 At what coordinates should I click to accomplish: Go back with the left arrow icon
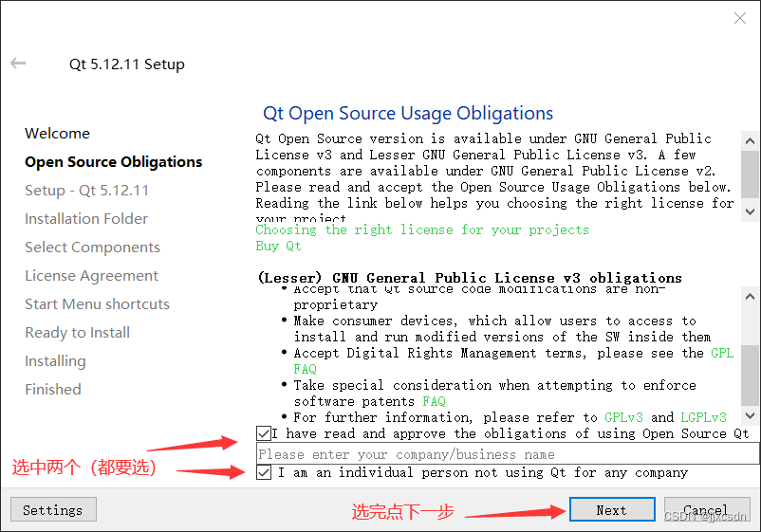[x=18, y=63]
